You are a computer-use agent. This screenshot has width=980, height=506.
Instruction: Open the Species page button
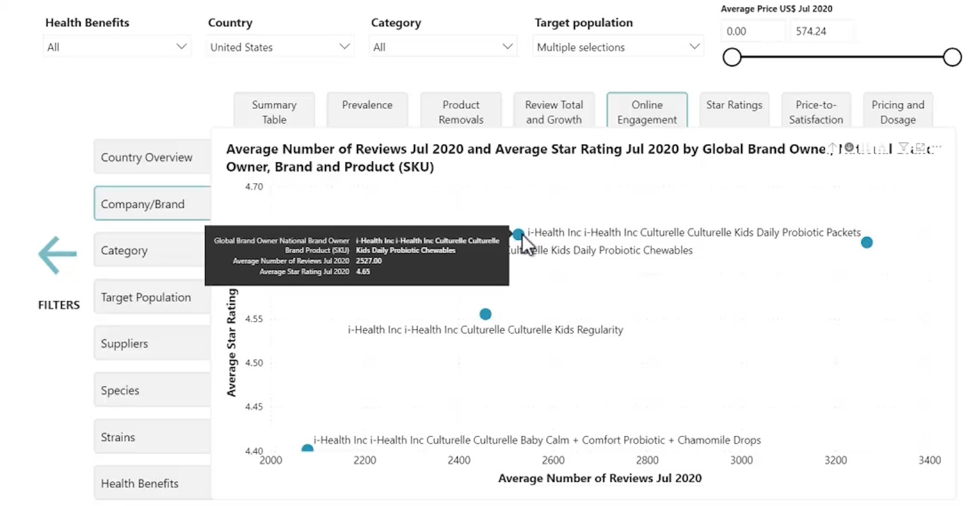(x=152, y=390)
